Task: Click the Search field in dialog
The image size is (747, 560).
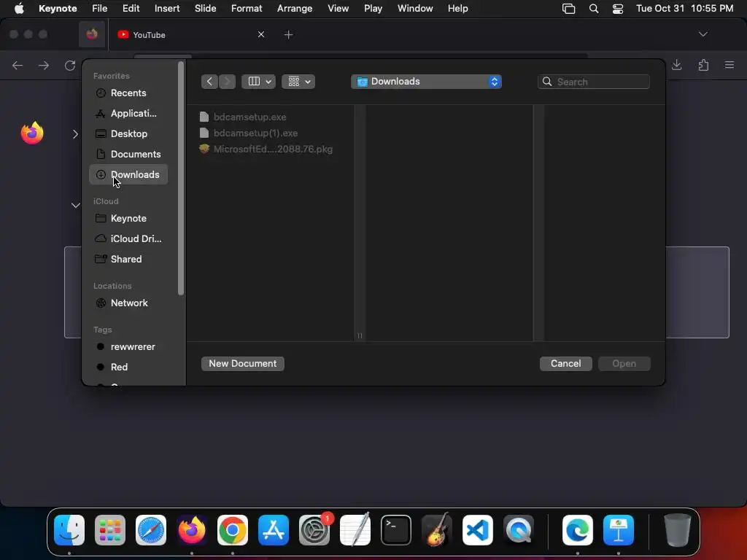Action: tap(594, 82)
